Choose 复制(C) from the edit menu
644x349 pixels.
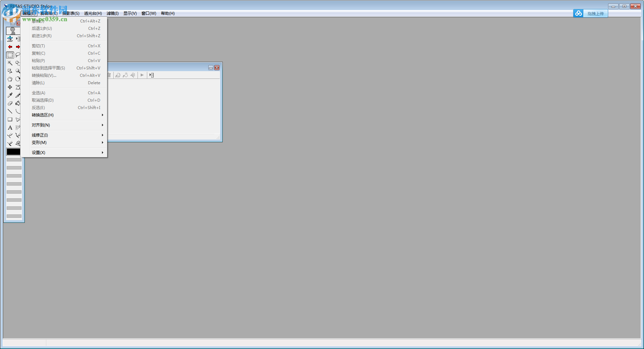click(x=64, y=53)
